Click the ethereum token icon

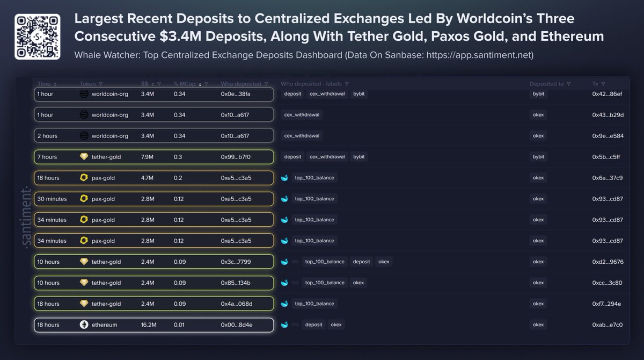(x=84, y=325)
